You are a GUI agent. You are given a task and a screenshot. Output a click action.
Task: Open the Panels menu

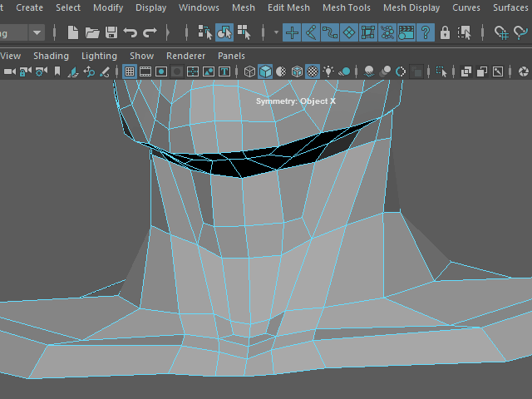coord(231,56)
